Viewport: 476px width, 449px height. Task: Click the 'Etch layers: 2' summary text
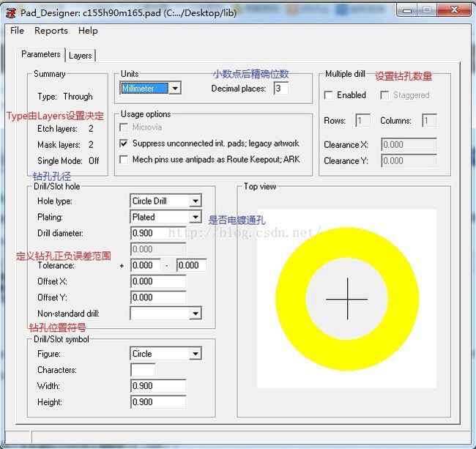(65, 129)
